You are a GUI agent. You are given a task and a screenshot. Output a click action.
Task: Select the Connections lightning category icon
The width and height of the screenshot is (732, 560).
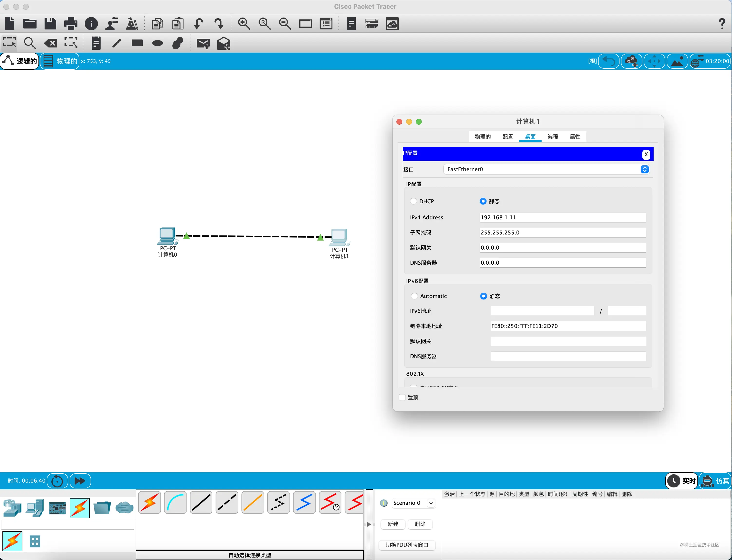[x=80, y=508]
